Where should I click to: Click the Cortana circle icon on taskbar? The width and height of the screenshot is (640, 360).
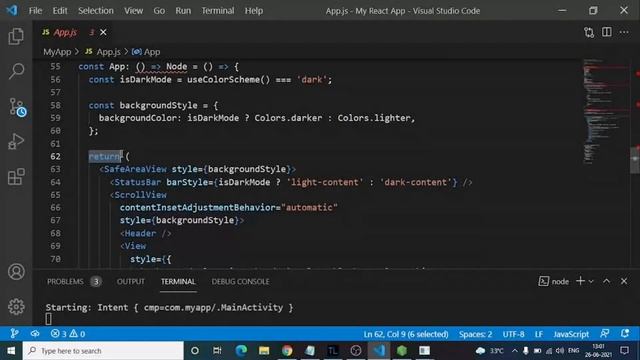(x=195, y=351)
